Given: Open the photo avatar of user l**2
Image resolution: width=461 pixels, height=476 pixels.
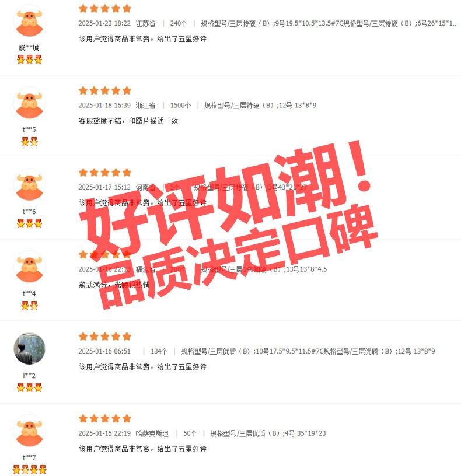Looking at the screenshot, I should pyautogui.click(x=29, y=349).
